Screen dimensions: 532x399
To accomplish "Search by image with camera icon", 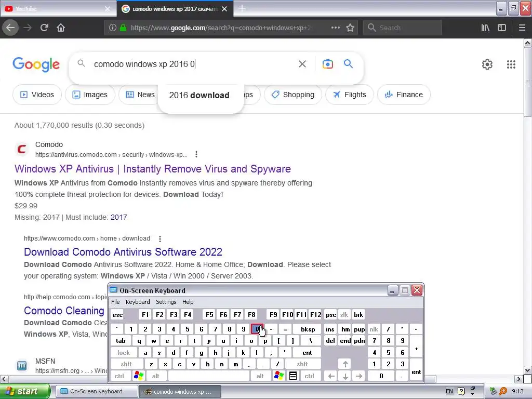I will point(327,64).
